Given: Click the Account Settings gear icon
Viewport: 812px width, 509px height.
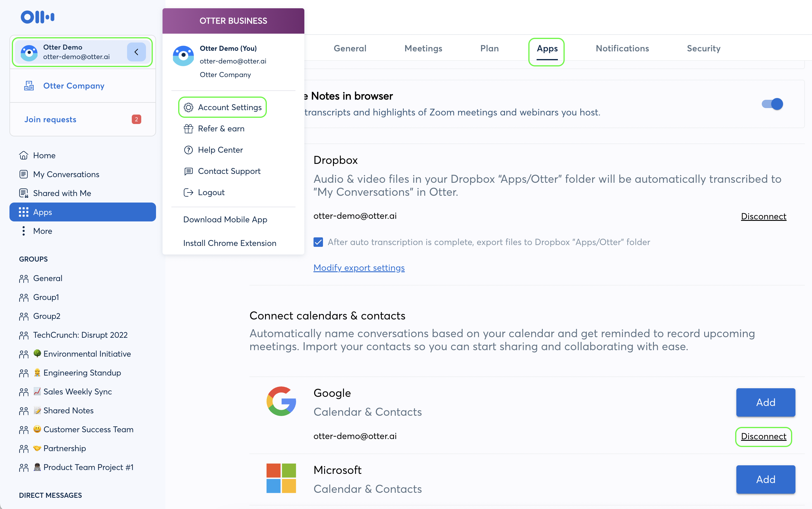Looking at the screenshot, I should (x=188, y=107).
